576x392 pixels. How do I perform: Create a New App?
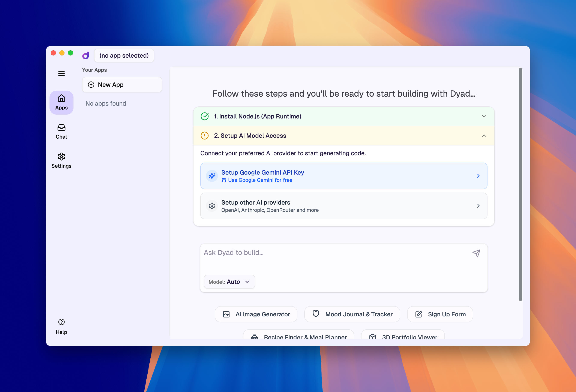(122, 84)
